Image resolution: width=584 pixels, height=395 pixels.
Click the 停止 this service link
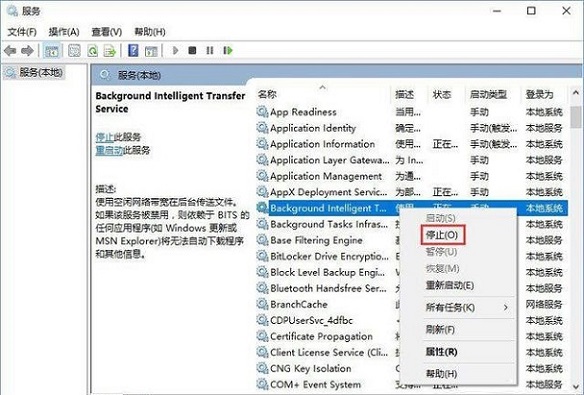pyautogui.click(x=104, y=137)
